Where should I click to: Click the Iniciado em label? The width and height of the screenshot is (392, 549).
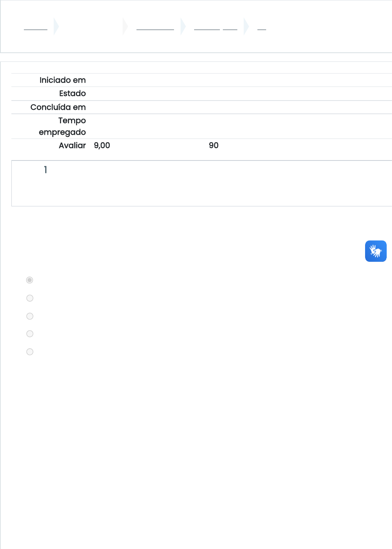63,80
